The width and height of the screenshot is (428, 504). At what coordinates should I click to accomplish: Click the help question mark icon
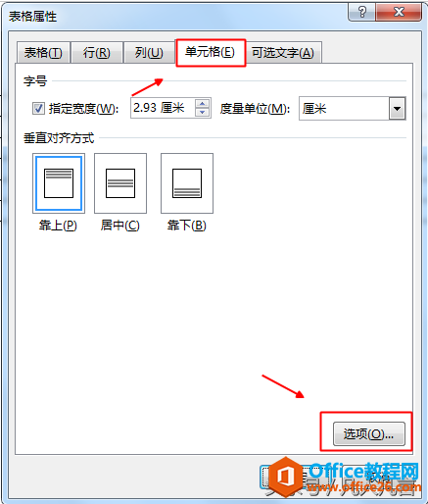tap(362, 13)
